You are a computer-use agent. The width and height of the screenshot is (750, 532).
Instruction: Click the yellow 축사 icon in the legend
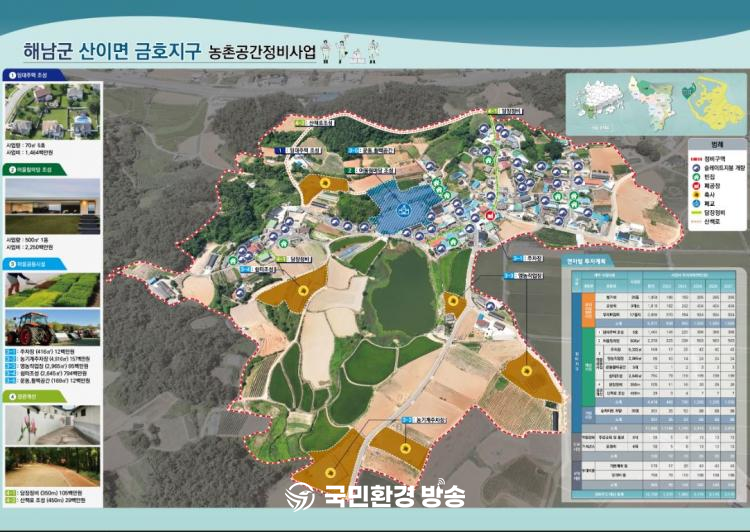(x=696, y=195)
